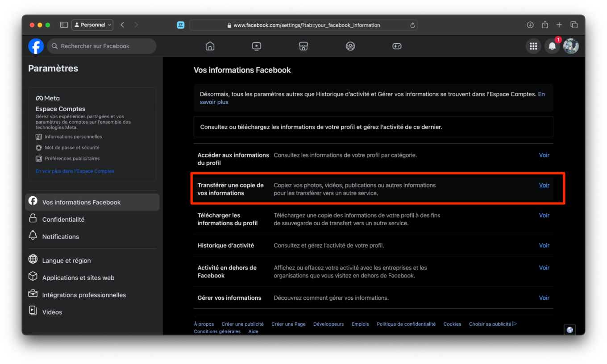Click En voir plus dans l'Espace Comptes
The image size is (607, 364).
tap(75, 171)
